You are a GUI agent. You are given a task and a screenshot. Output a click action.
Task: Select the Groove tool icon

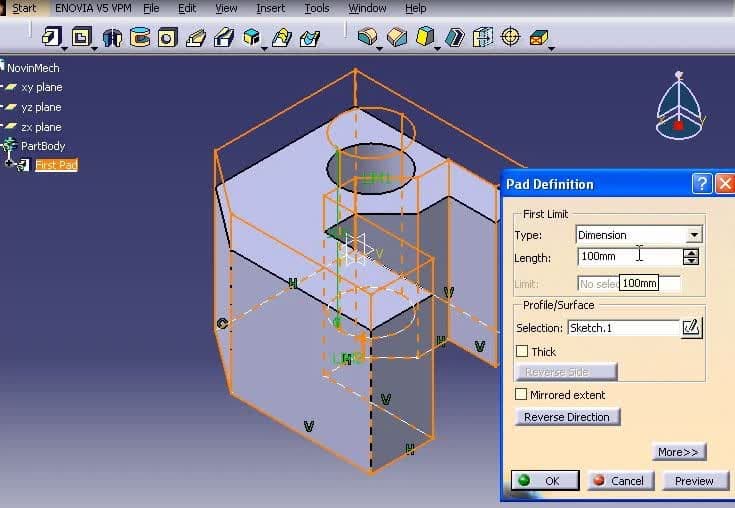tap(139, 37)
